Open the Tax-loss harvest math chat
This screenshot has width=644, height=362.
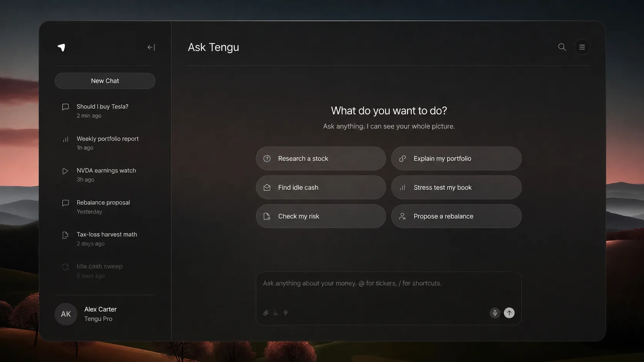click(x=105, y=239)
